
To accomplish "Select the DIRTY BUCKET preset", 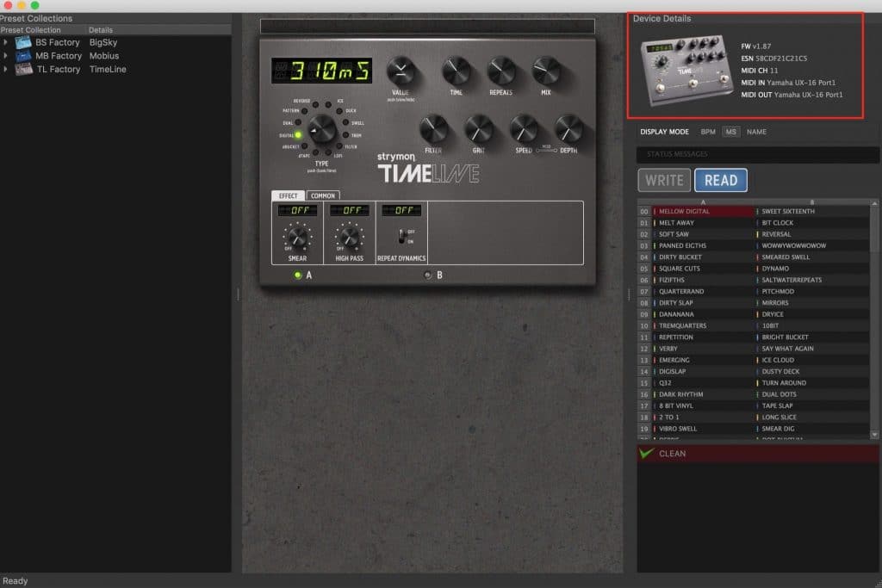I will click(x=703, y=257).
